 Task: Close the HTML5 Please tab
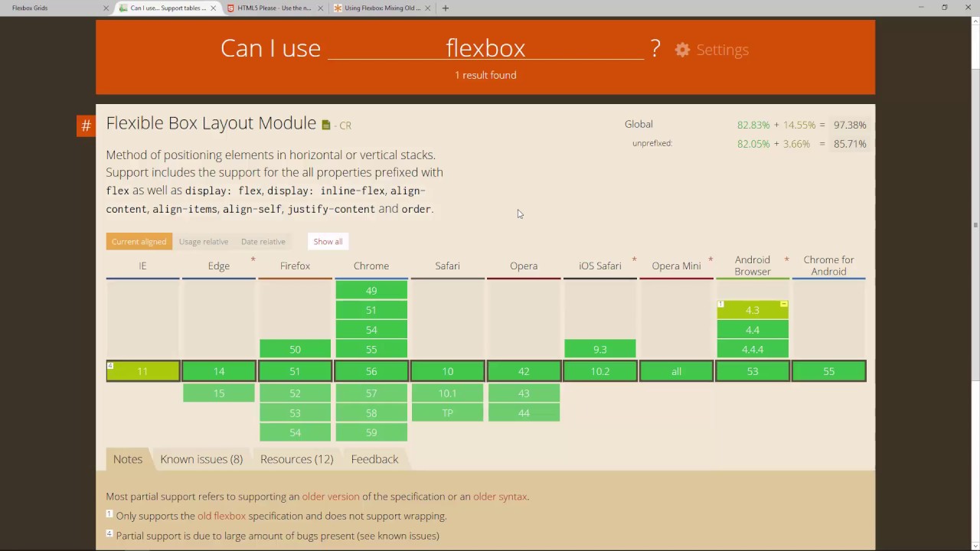pos(321,8)
